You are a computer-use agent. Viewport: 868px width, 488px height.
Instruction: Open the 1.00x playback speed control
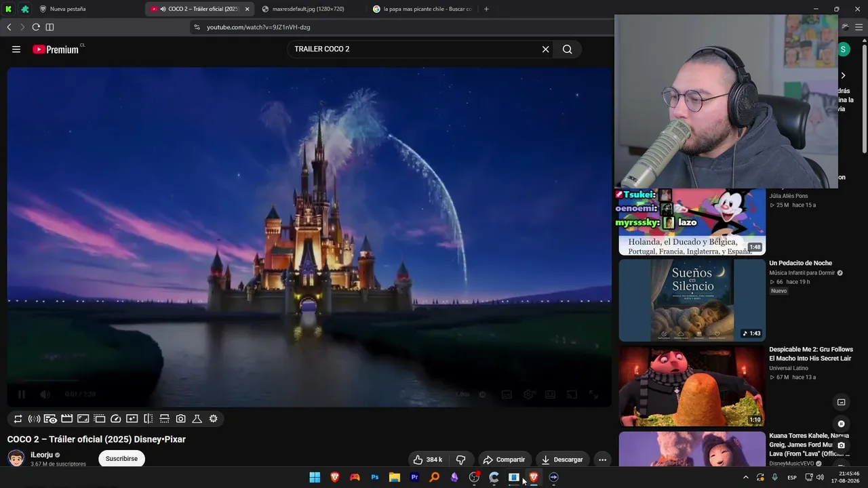[x=462, y=394]
